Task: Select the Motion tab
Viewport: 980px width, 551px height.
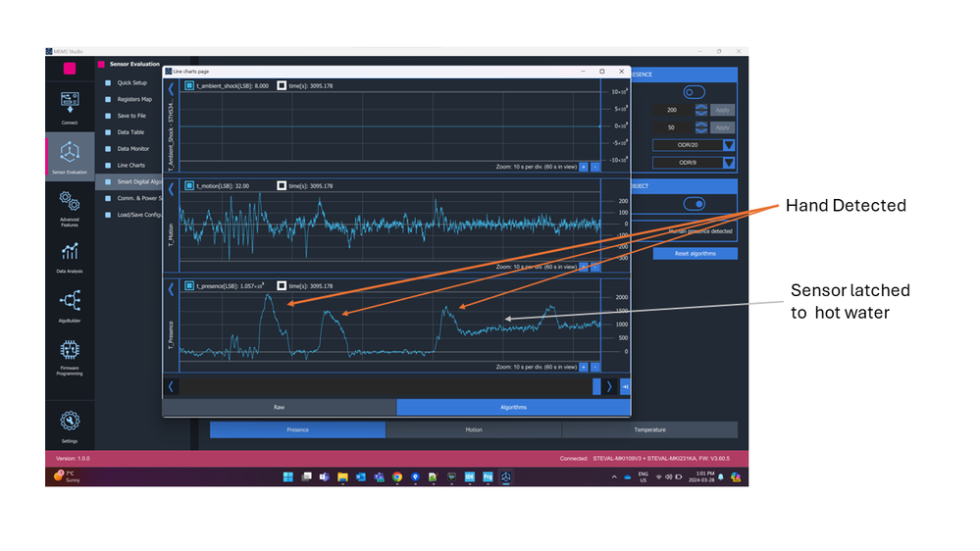Action: click(474, 429)
